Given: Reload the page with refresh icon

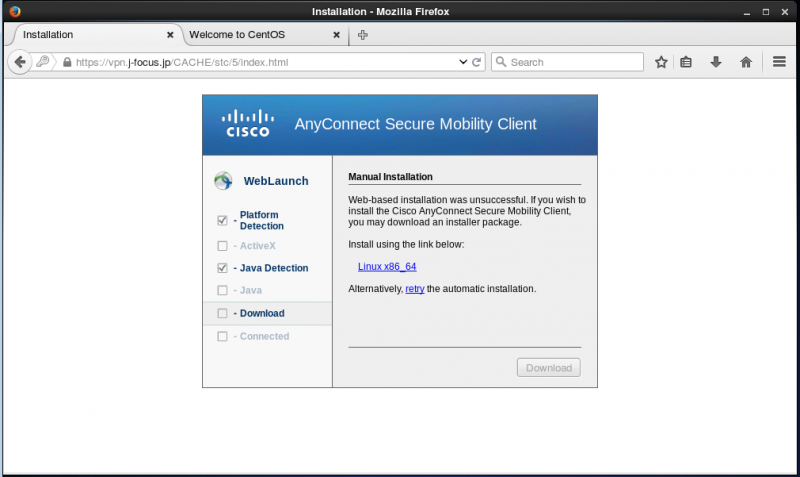Looking at the screenshot, I should click(477, 62).
